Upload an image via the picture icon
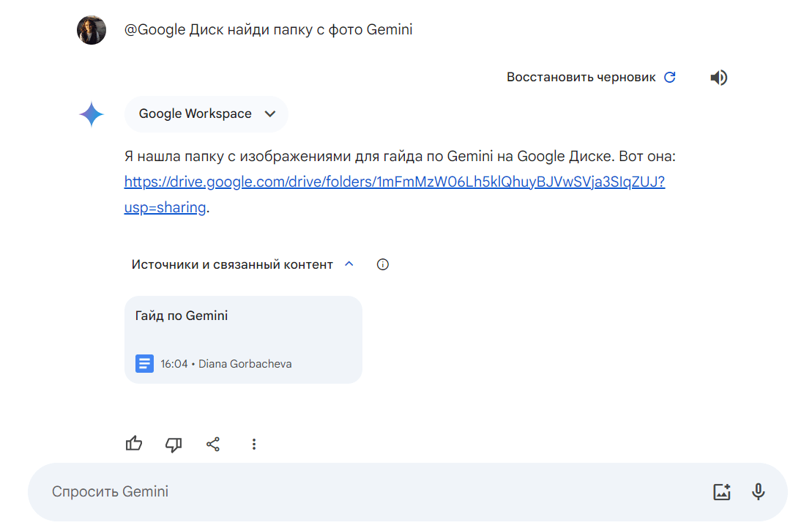The height and width of the screenshot is (528, 812). point(722,491)
